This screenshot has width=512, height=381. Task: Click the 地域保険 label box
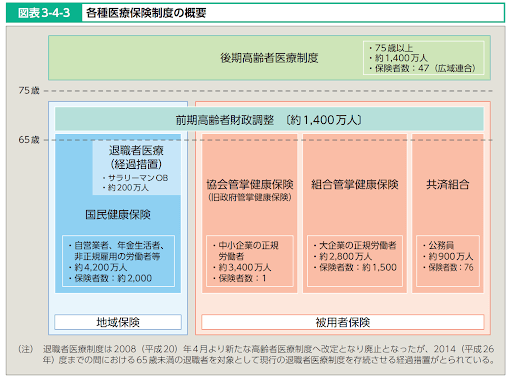click(x=118, y=322)
